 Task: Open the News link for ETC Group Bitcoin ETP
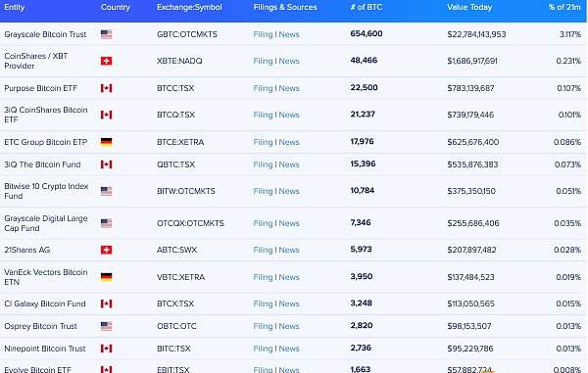click(x=289, y=142)
